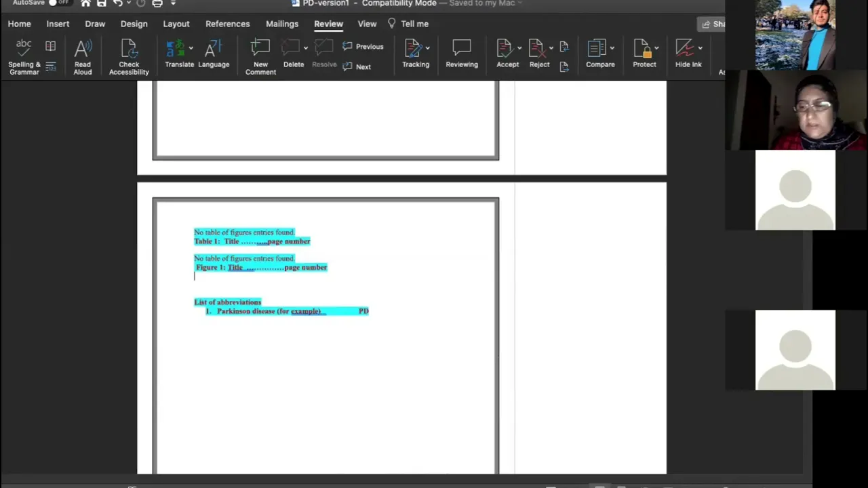Image resolution: width=868 pixels, height=488 pixels.
Task: Switch to the Design tab
Action: point(134,24)
